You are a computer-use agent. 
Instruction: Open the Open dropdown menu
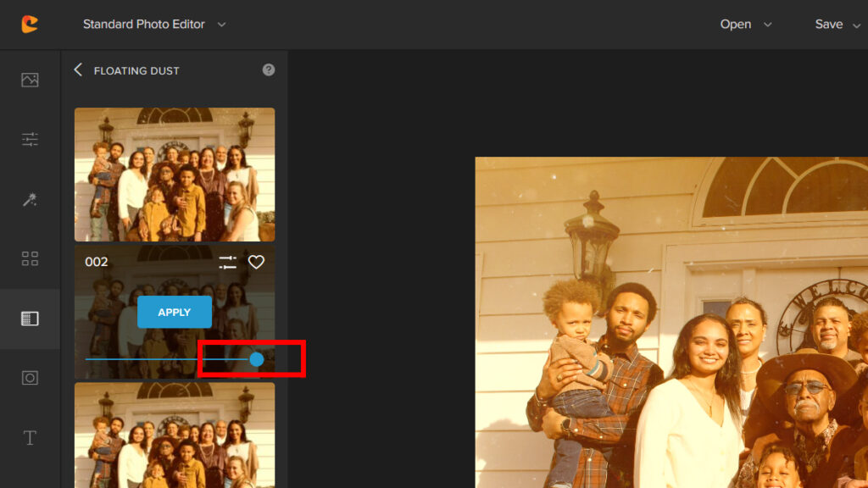(745, 25)
